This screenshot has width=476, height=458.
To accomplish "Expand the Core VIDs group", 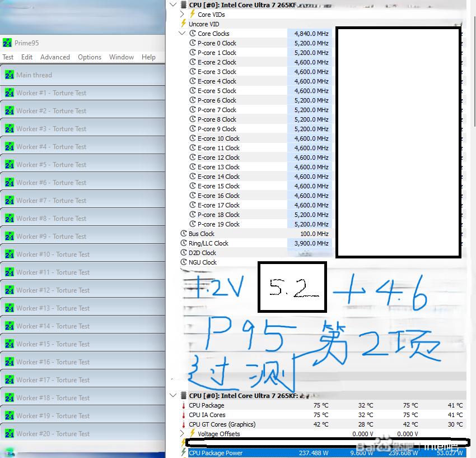I will [x=182, y=14].
